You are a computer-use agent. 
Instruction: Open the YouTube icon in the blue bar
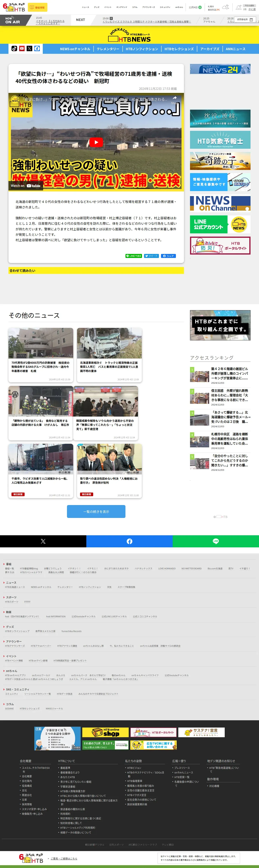pyautogui.click(x=22, y=49)
